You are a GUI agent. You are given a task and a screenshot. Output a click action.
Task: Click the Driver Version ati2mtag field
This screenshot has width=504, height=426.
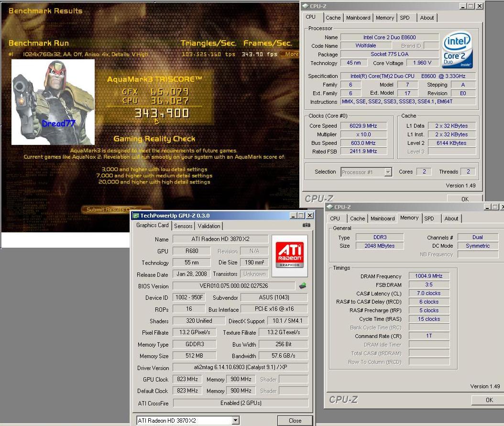(x=241, y=367)
